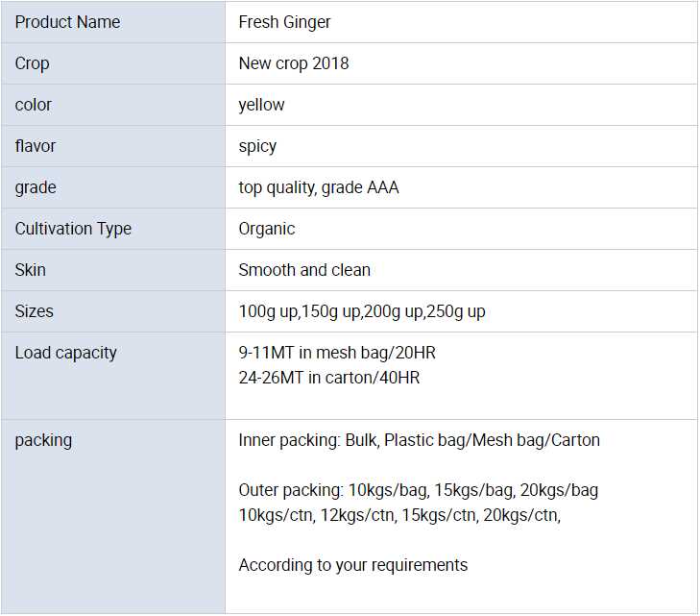This screenshot has height=616, width=700.
Task: Select the "Smooth and clean" text
Action: (x=303, y=270)
